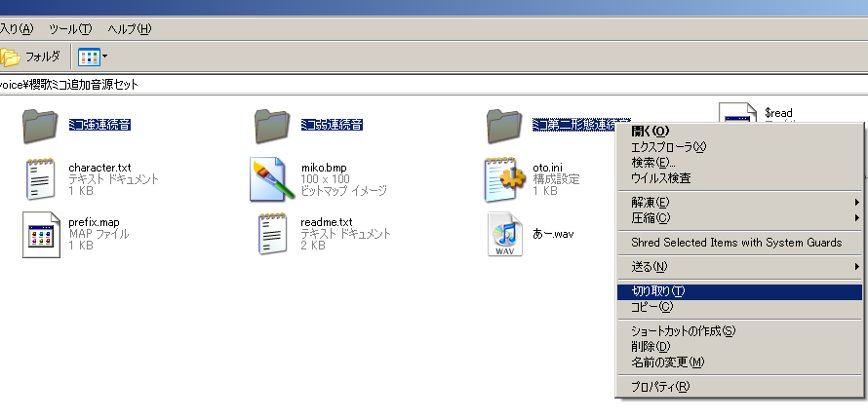
Task: Click the miko.bmp file name
Action: pyautogui.click(x=323, y=168)
